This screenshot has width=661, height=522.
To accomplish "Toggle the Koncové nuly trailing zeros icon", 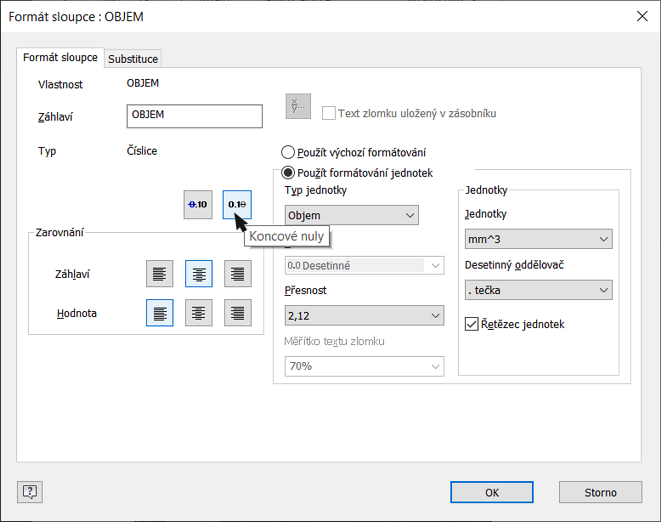I will click(x=237, y=204).
